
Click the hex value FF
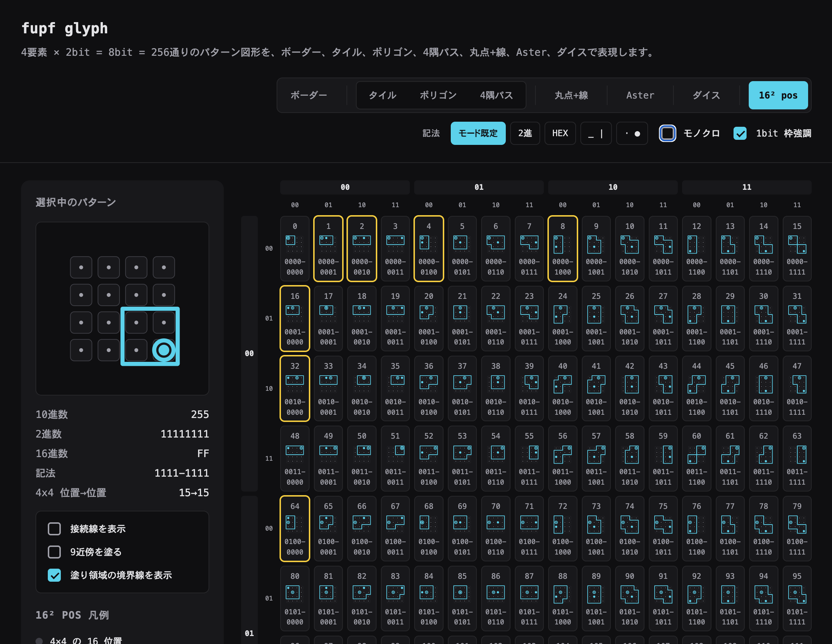(x=203, y=453)
